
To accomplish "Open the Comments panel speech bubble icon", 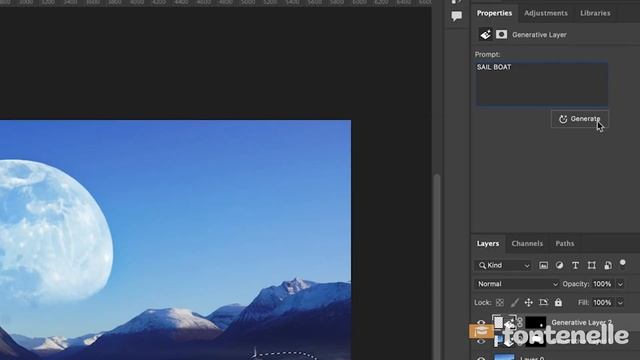I will coord(456,16).
